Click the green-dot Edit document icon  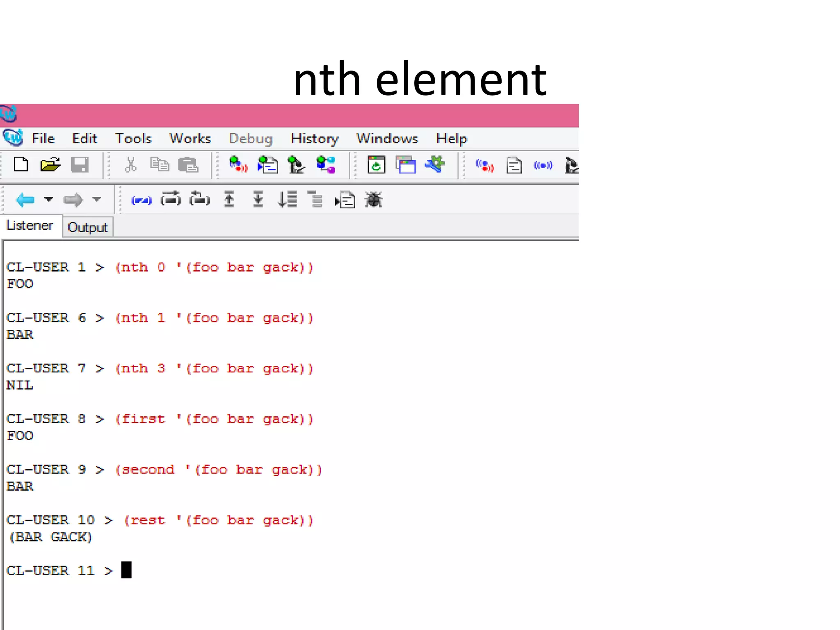tap(267, 165)
